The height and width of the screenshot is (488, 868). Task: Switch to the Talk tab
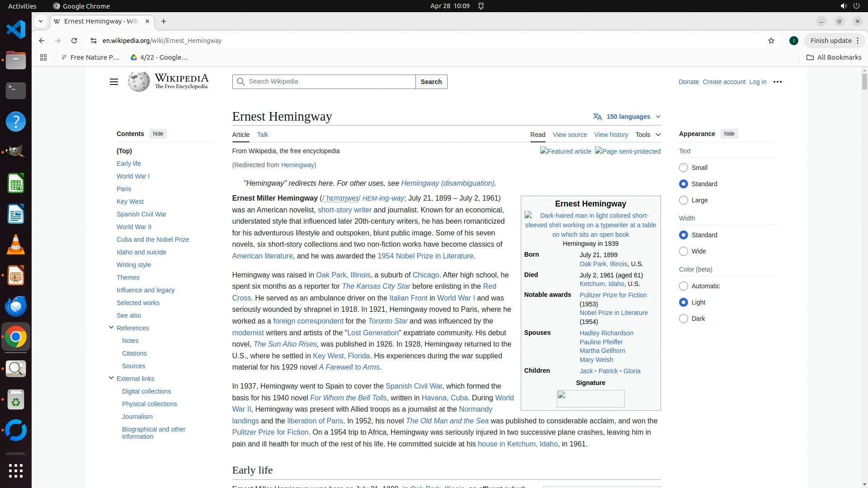point(262,135)
